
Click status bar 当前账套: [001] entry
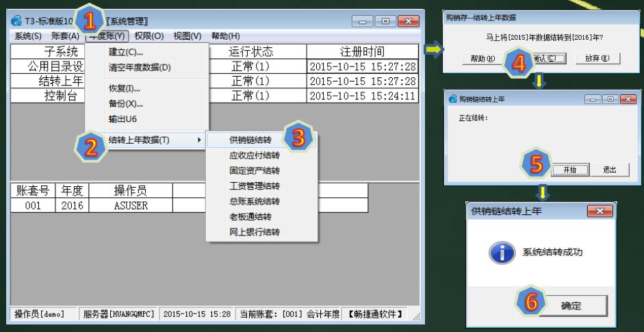tap(289, 314)
